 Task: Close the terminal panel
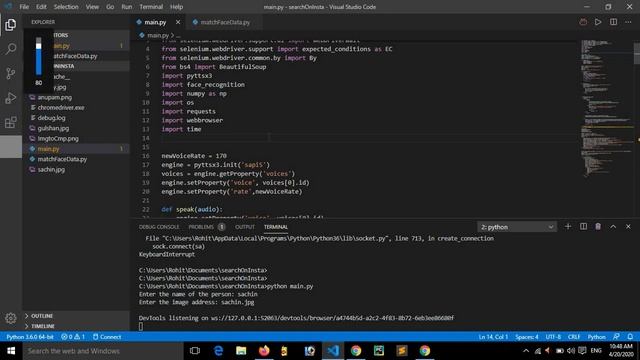[x=628, y=227]
